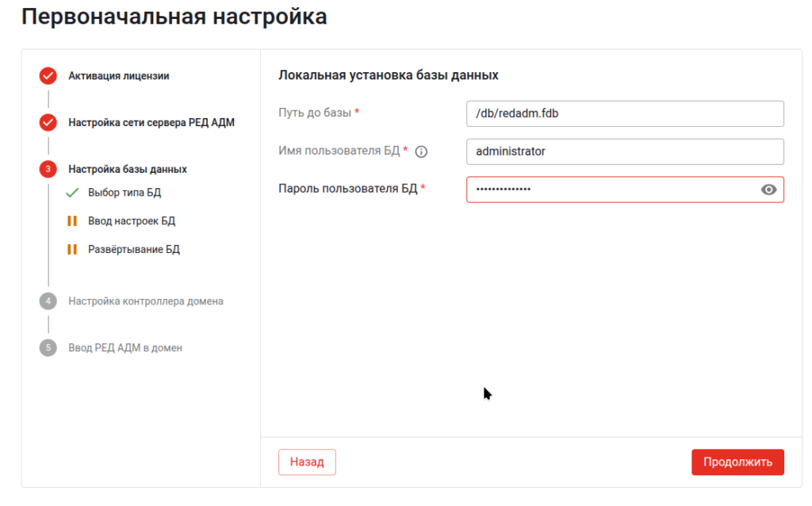812x506 pixels.
Task: Click the gray step 4 circle icon
Action: [x=48, y=301]
